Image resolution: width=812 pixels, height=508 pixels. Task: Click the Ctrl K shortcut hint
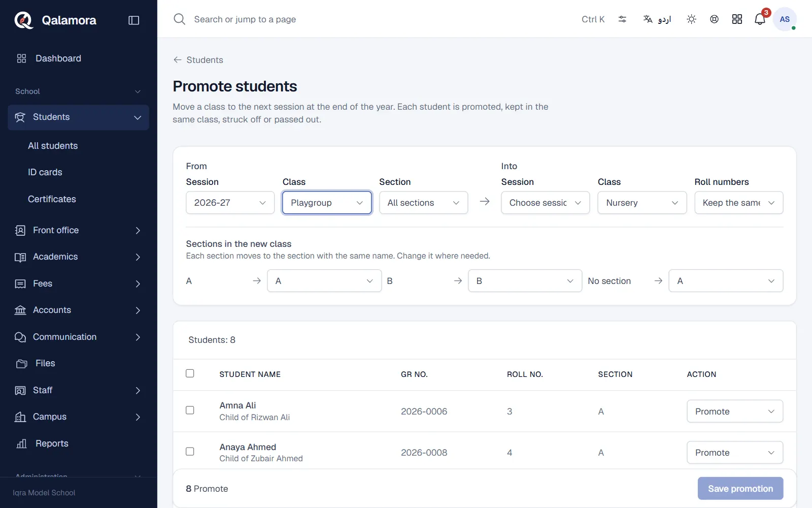[593, 19]
